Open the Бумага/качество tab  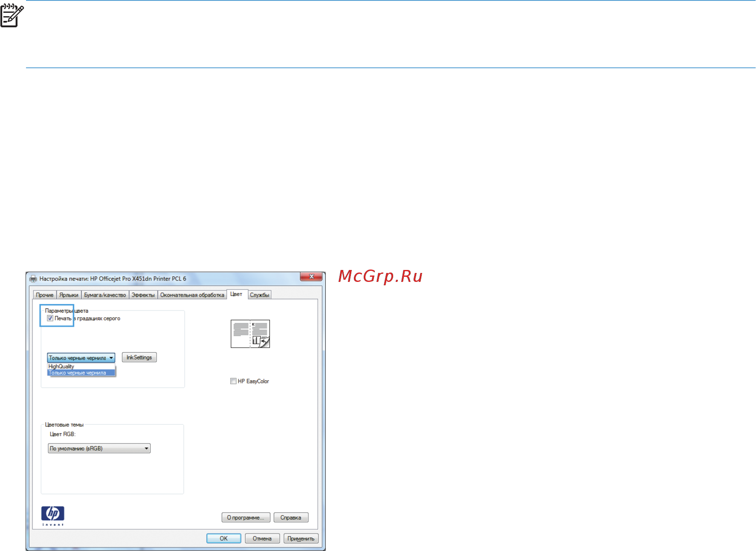pyautogui.click(x=105, y=295)
